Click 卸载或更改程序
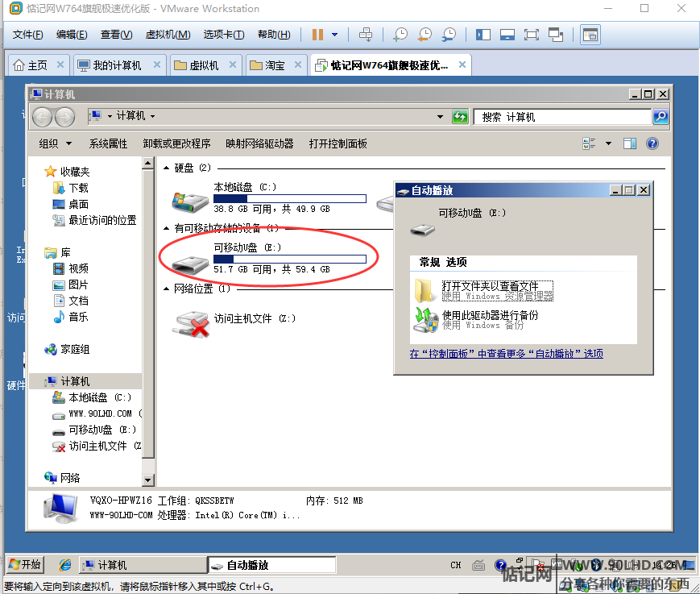The height and width of the screenshot is (594, 700). (176, 143)
